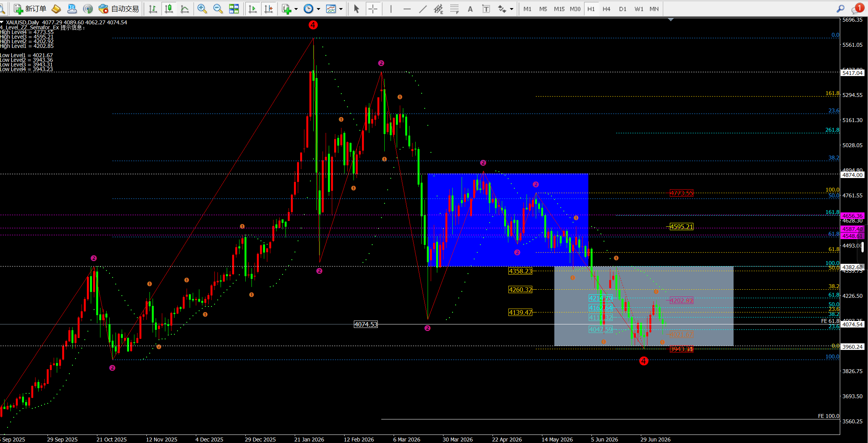Select the Crosshair cursor tool
The height and width of the screenshot is (443, 868).
[373, 8]
